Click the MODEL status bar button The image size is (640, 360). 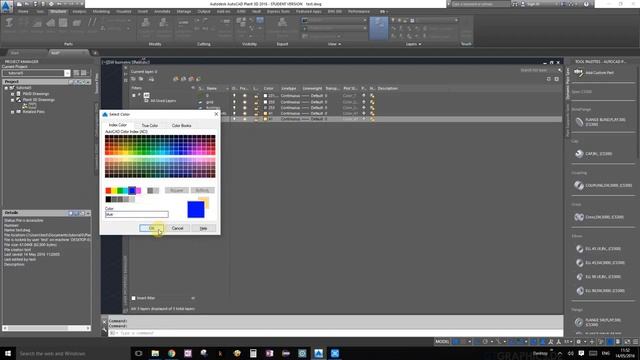442,342
